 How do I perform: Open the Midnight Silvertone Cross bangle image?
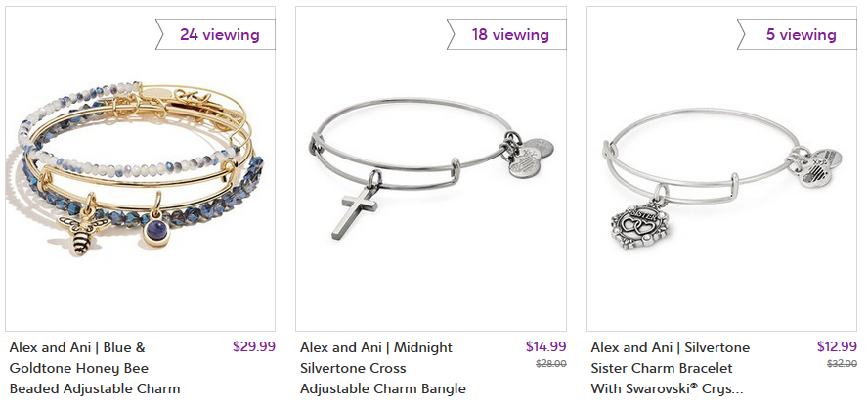[x=431, y=168]
